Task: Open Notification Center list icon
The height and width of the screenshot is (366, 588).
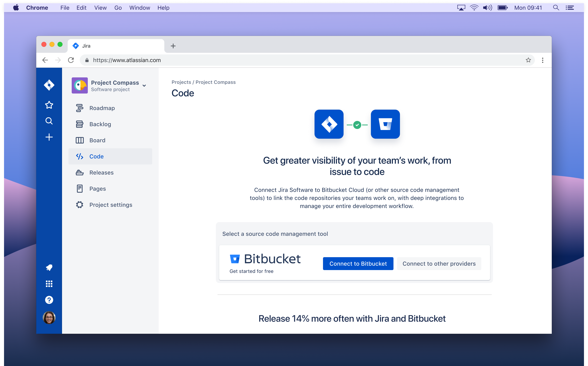Action: [x=570, y=7]
